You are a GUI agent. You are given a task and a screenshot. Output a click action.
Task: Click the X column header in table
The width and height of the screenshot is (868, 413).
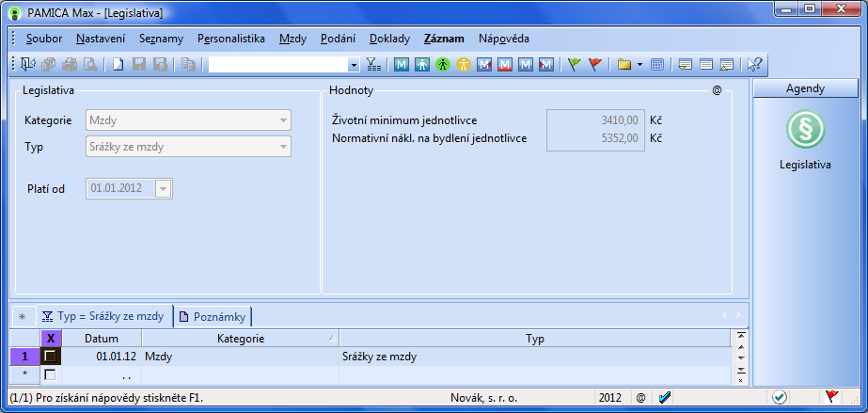coord(51,338)
